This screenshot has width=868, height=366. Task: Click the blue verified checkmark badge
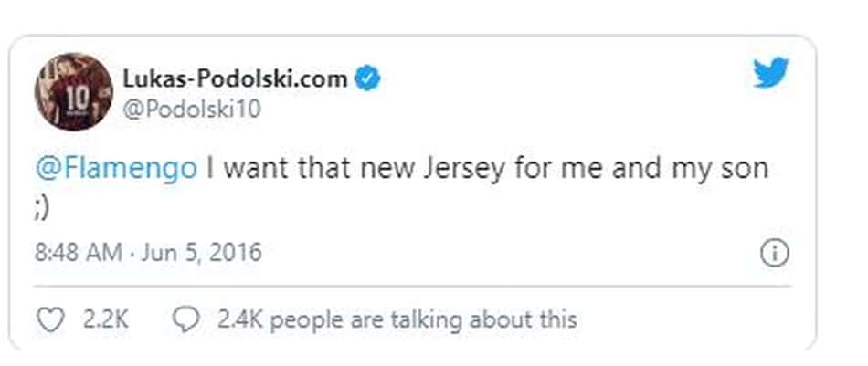click(x=367, y=79)
